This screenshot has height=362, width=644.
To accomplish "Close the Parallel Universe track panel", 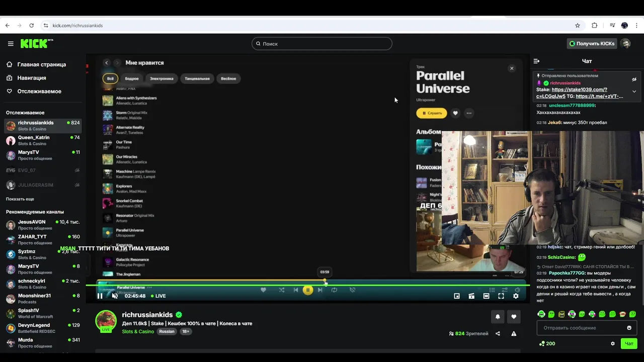I will pyautogui.click(x=512, y=68).
